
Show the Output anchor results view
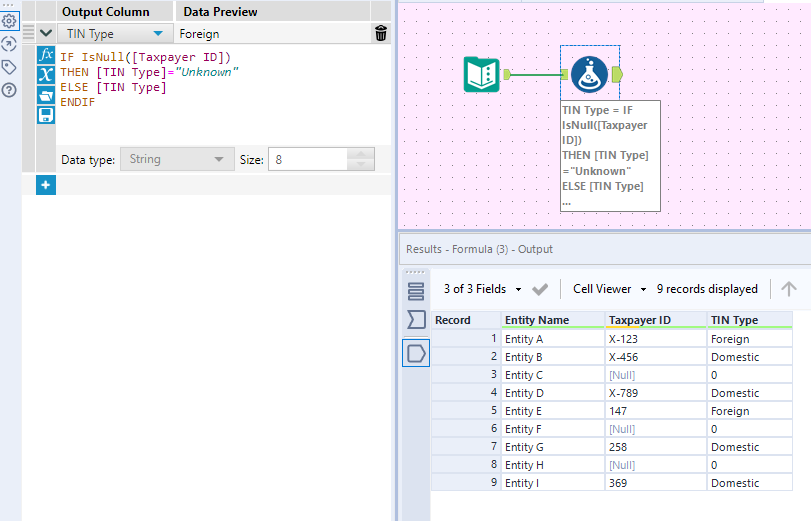pos(416,352)
